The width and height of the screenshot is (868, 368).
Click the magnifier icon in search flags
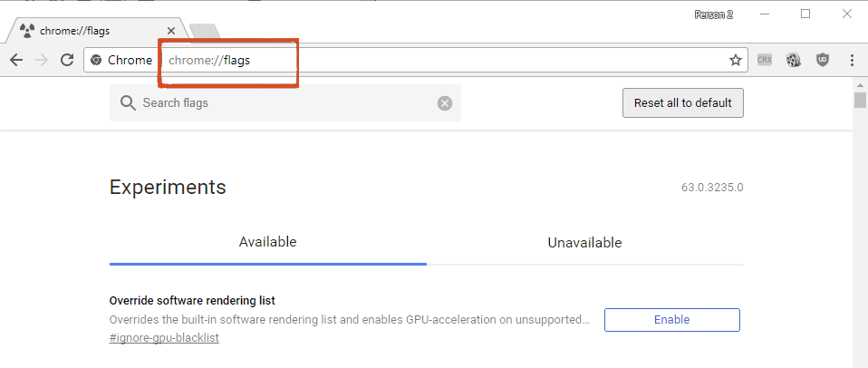128,103
